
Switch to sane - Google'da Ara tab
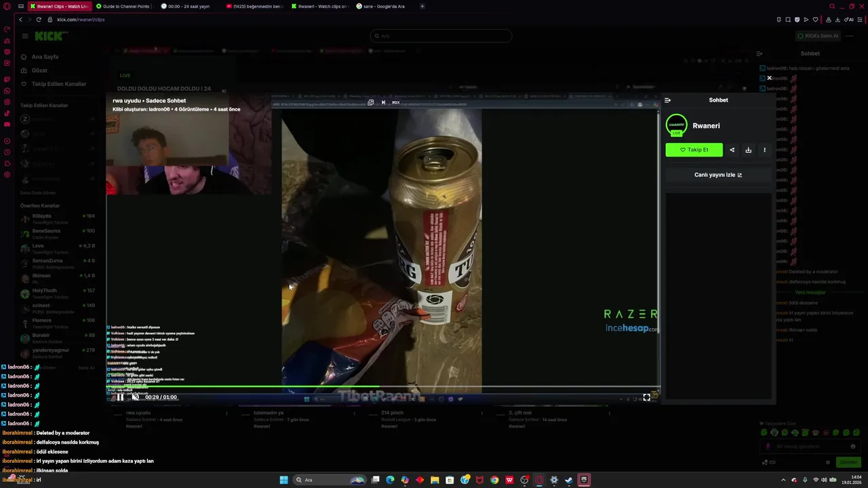384,6
